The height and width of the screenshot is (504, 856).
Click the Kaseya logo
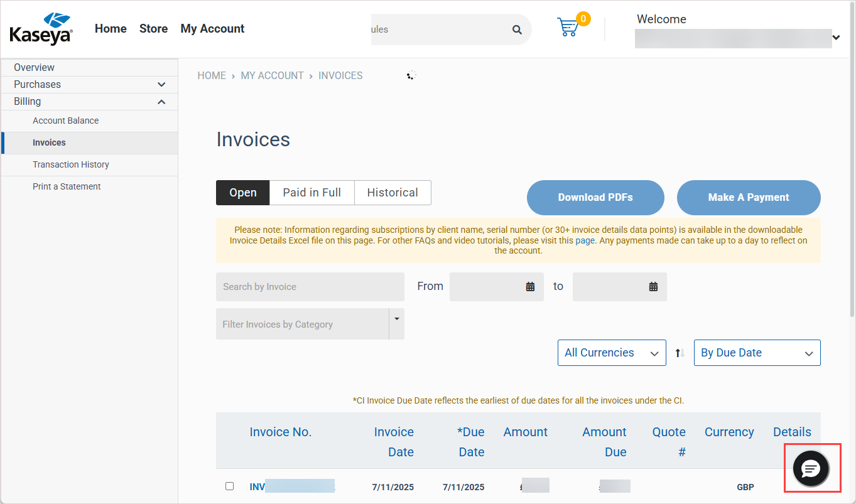(x=41, y=28)
